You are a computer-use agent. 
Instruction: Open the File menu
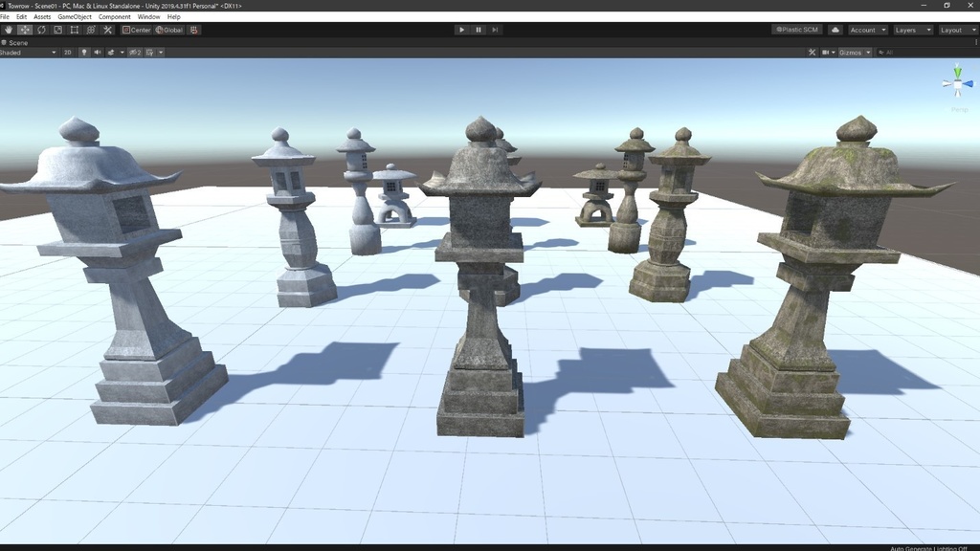(5, 17)
